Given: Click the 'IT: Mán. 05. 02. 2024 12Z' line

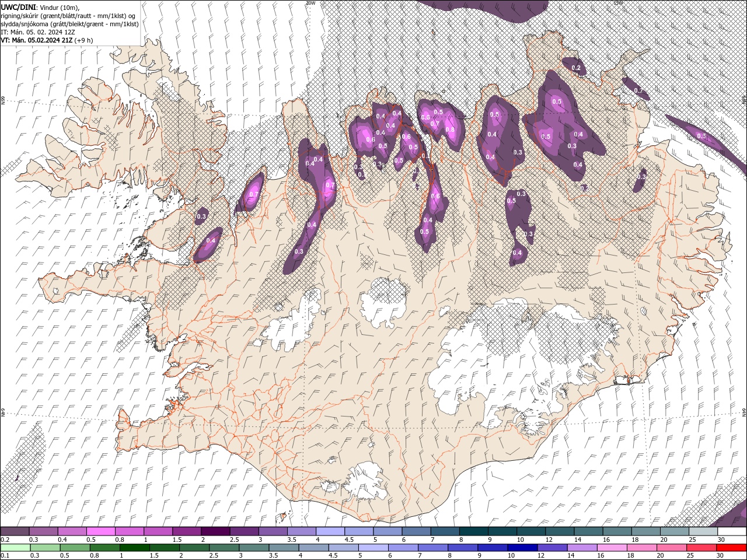Looking at the screenshot, I should coord(38,32).
